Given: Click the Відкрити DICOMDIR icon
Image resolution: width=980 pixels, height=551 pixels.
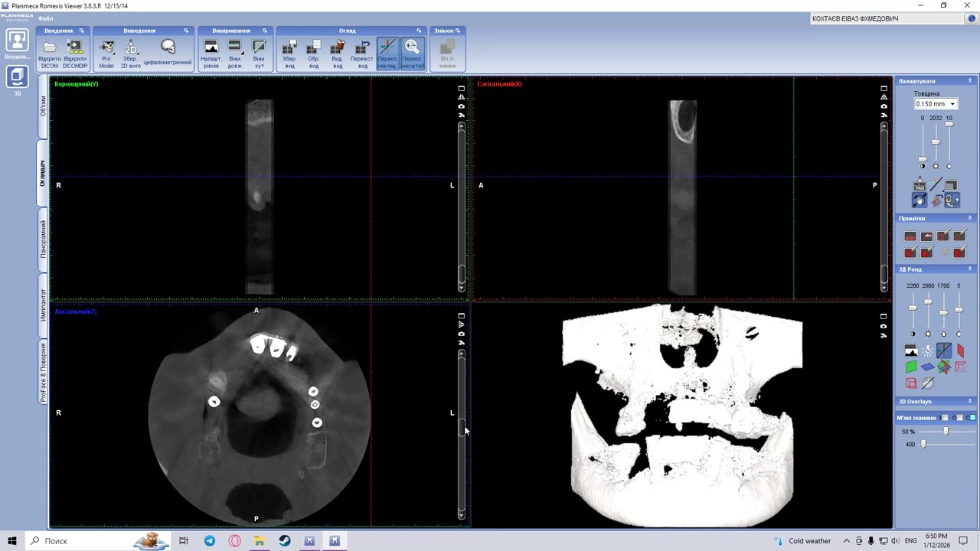Looking at the screenshot, I should [x=75, y=47].
